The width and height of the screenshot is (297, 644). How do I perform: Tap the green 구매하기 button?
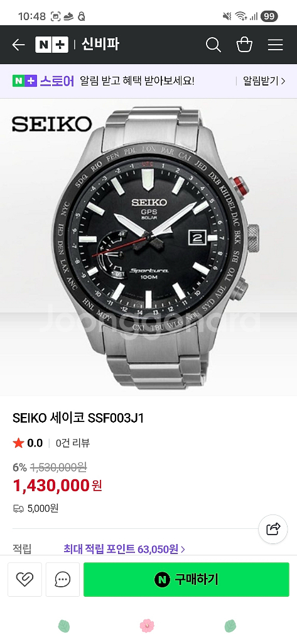point(186,579)
